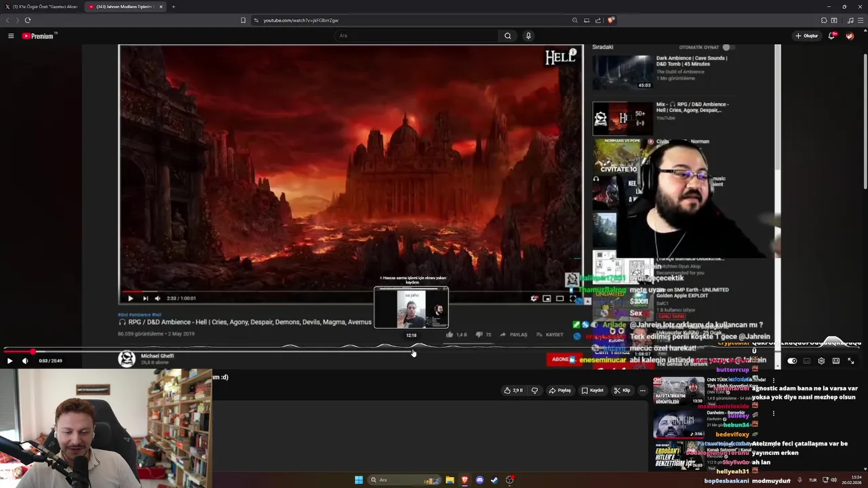Open the Danheim Berserkir recommended video

(x=679, y=424)
